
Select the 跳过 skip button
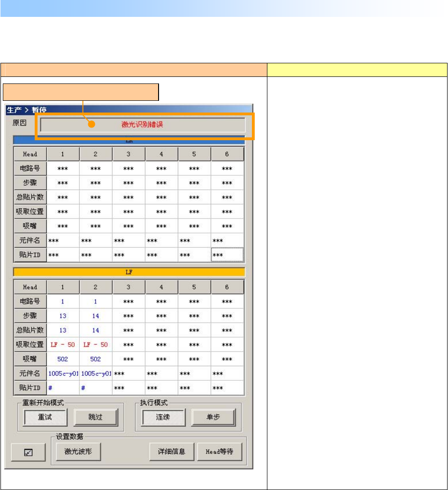[96, 417]
